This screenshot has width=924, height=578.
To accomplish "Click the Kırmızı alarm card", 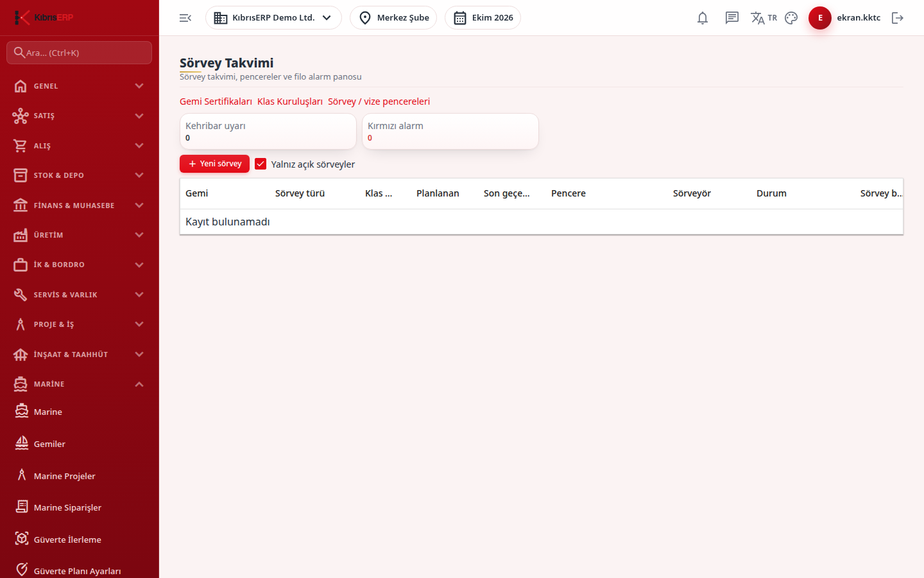I will [x=450, y=132].
